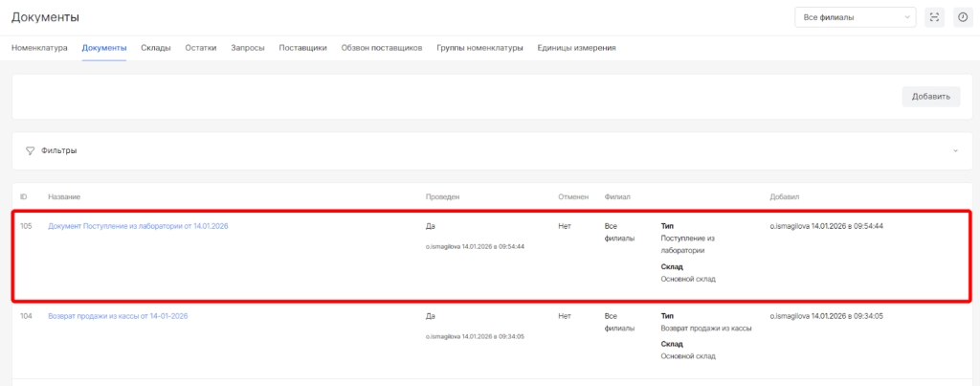Open the Поставщики tab

pyautogui.click(x=302, y=48)
